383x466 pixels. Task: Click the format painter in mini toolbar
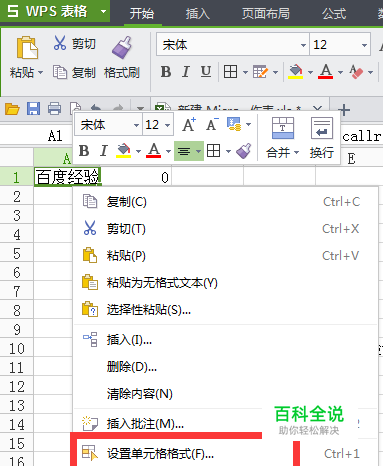click(x=244, y=151)
